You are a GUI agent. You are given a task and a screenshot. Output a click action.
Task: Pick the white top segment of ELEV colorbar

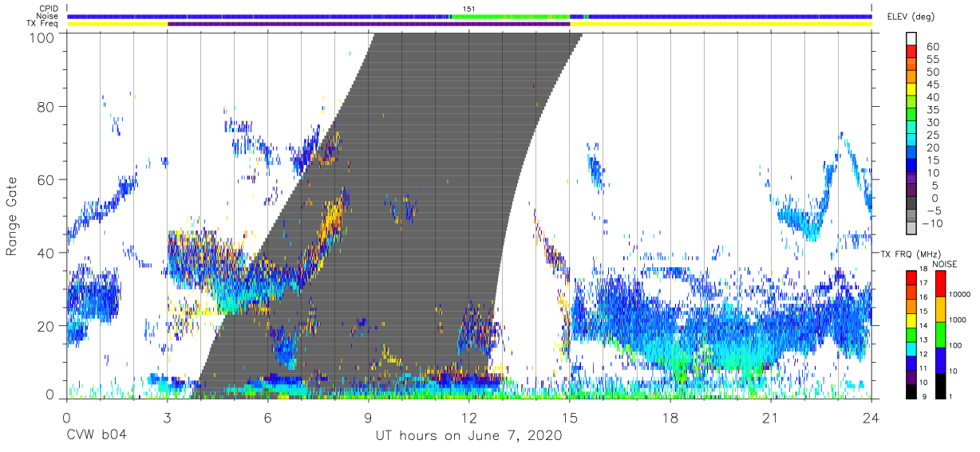coord(911,39)
